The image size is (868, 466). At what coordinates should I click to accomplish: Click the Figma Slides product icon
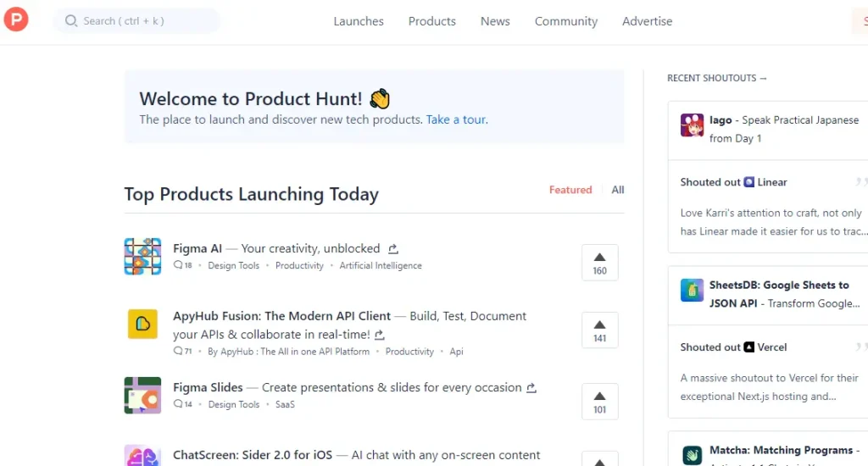coord(142,396)
